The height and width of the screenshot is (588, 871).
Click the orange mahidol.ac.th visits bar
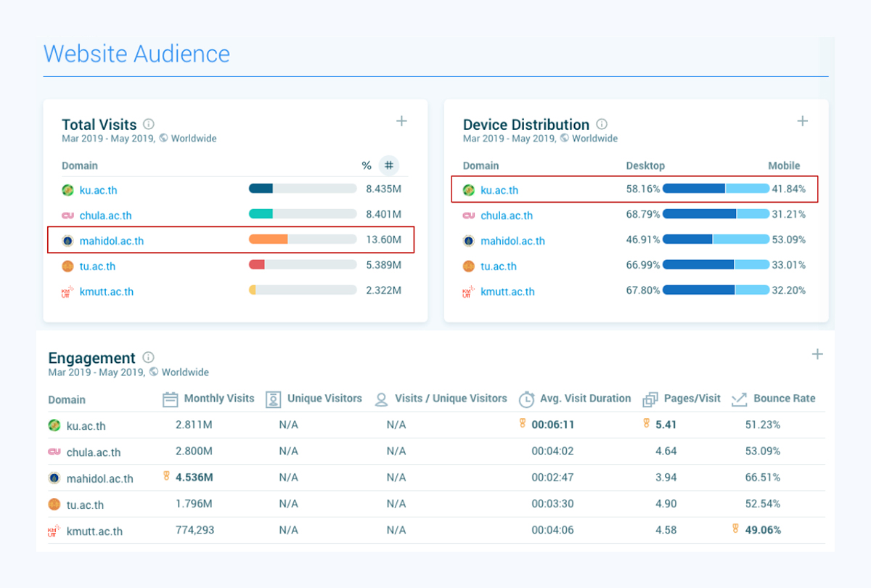pos(268,240)
